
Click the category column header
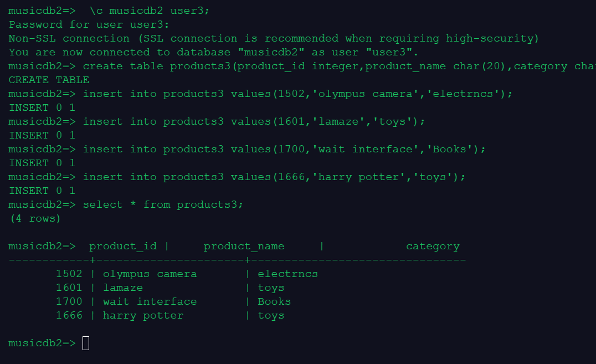click(433, 246)
